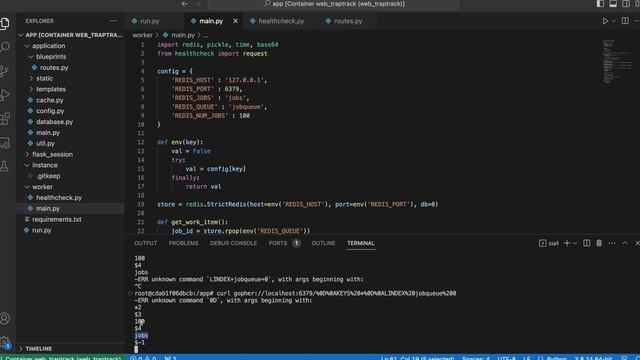Split the terminal
Screen dimensions: 640x360
coord(587,243)
